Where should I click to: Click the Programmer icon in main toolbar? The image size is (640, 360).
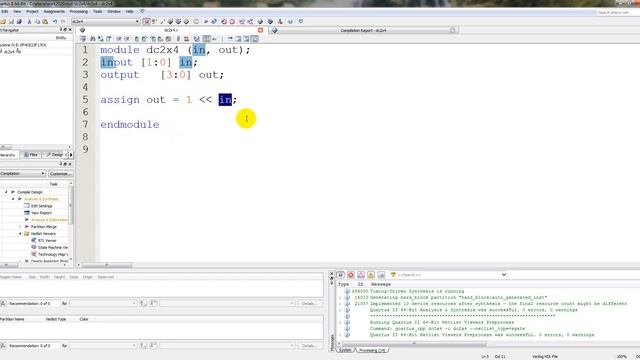270,22
